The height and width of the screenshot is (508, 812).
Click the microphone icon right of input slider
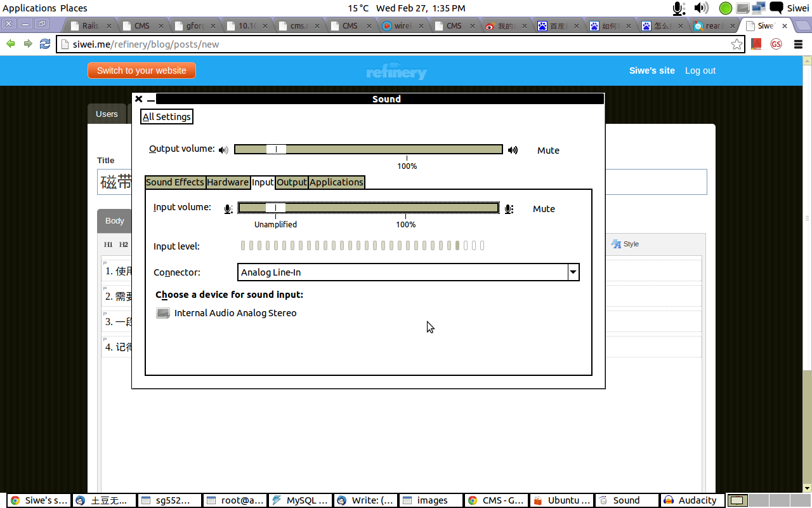[508, 209]
